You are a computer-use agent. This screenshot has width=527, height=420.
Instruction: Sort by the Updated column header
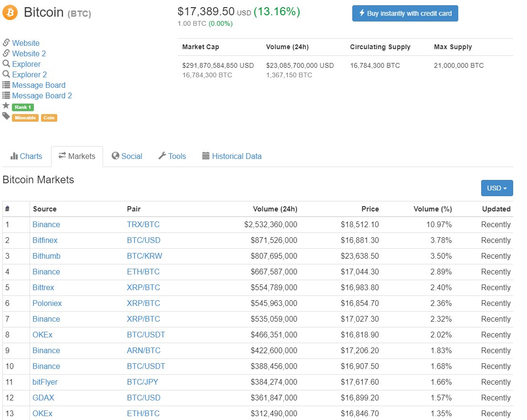tap(496, 209)
